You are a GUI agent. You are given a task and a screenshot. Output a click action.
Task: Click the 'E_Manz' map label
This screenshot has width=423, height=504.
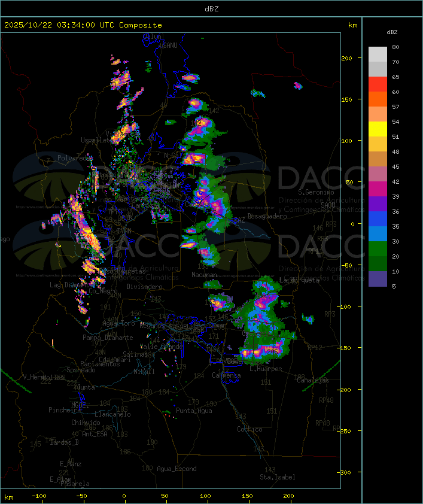pos(71,464)
